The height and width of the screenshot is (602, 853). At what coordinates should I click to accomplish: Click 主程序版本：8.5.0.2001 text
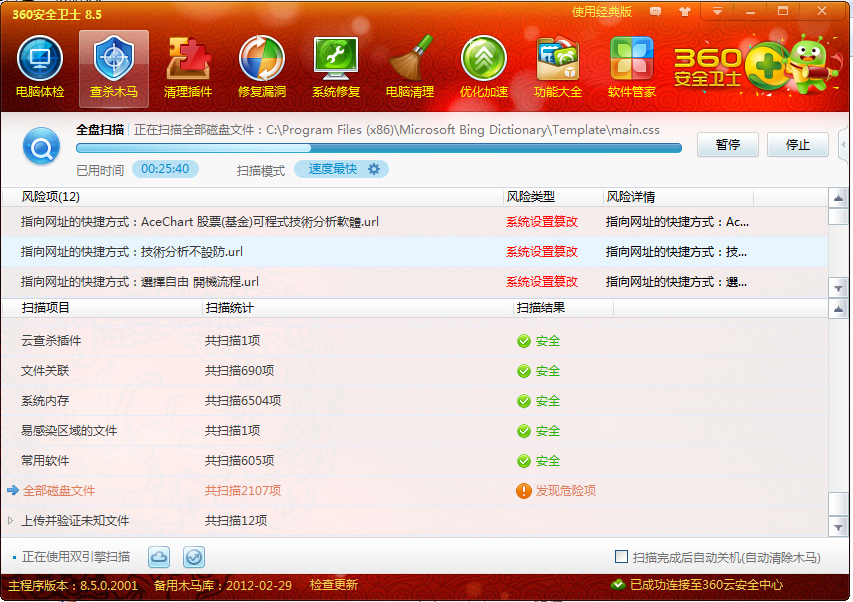73,585
